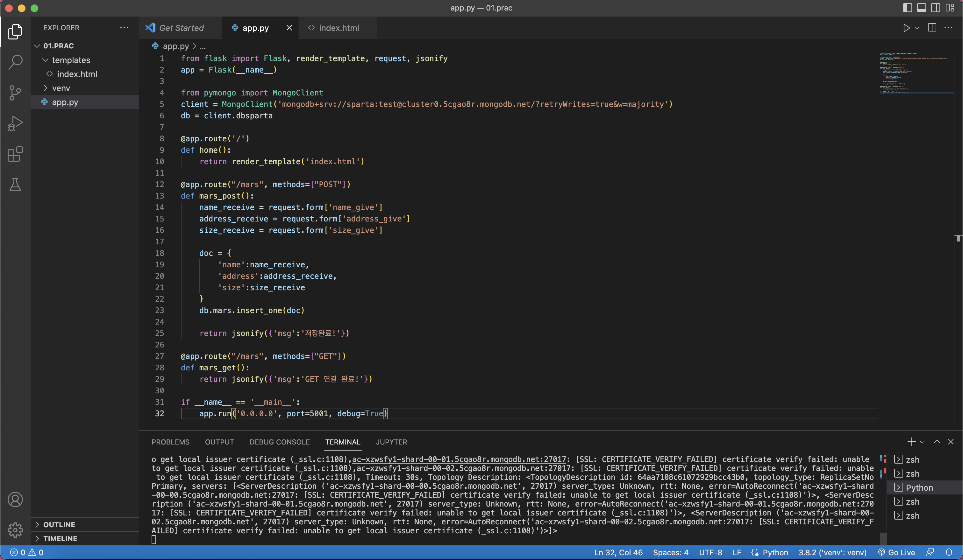The image size is (963, 560).
Task: Change indentation from Spaces: 4
Action: (671, 552)
